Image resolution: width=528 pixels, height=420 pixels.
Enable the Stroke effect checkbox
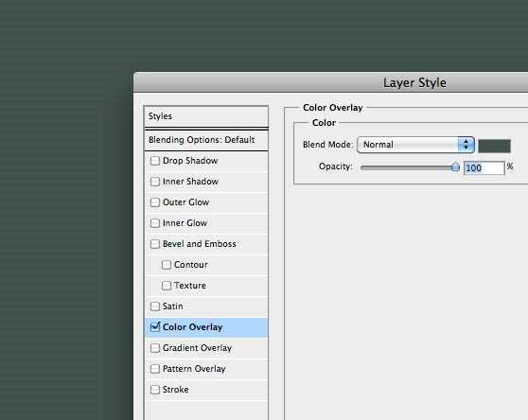155,390
